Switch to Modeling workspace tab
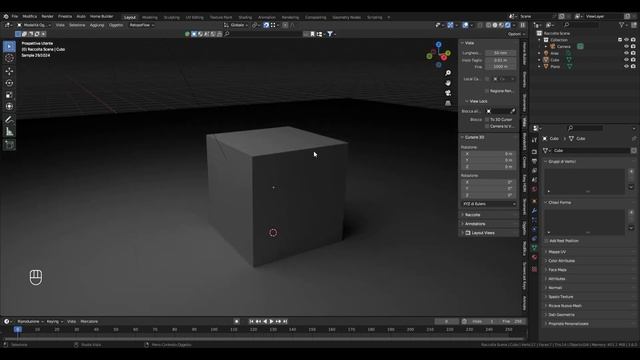The width and height of the screenshot is (640, 360). click(x=149, y=17)
